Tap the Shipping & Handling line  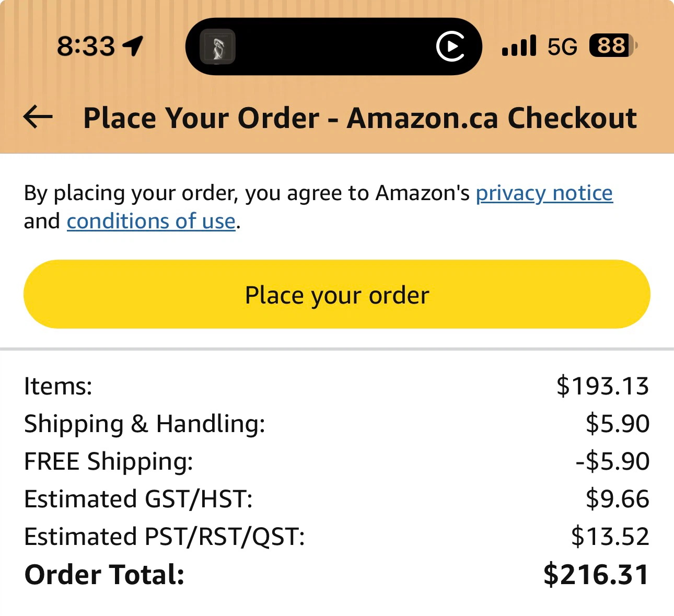[x=336, y=424]
